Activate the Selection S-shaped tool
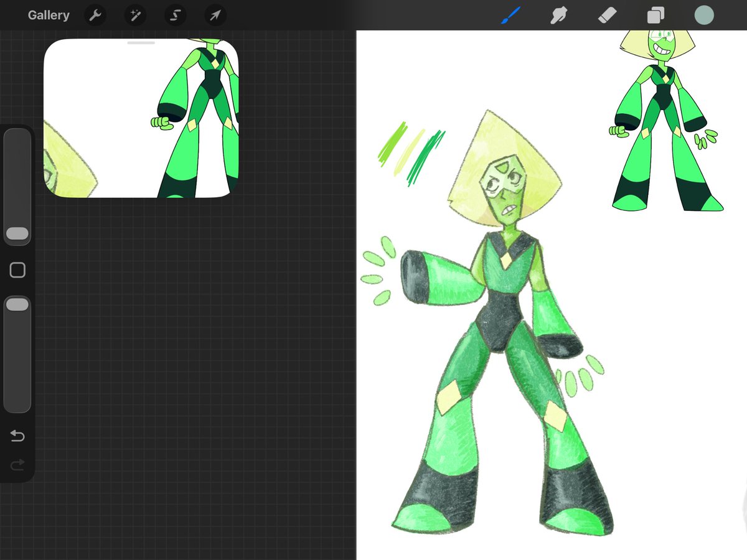The height and width of the screenshot is (560, 747). (175, 15)
